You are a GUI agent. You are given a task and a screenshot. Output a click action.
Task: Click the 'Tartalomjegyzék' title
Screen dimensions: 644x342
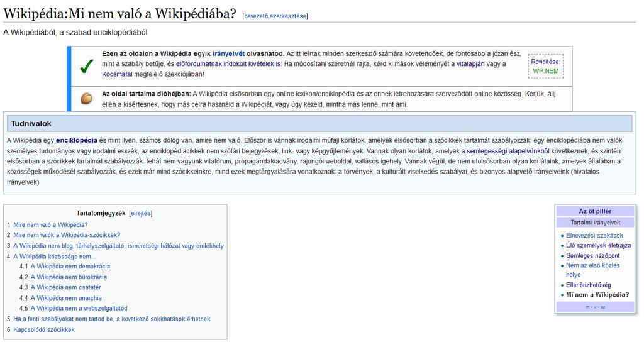(x=101, y=213)
